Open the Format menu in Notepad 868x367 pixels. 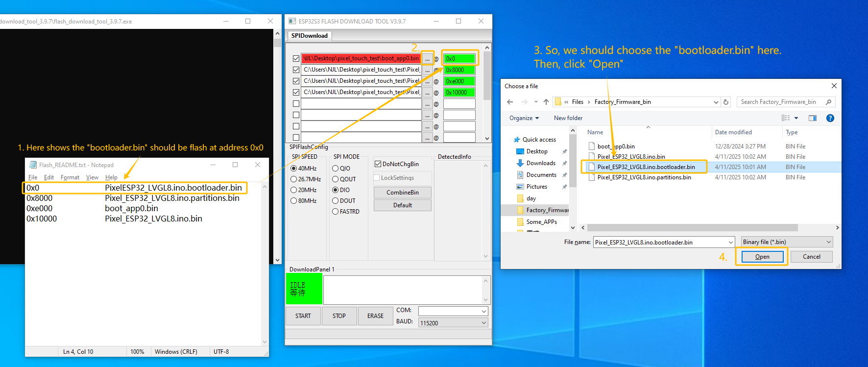(70, 177)
